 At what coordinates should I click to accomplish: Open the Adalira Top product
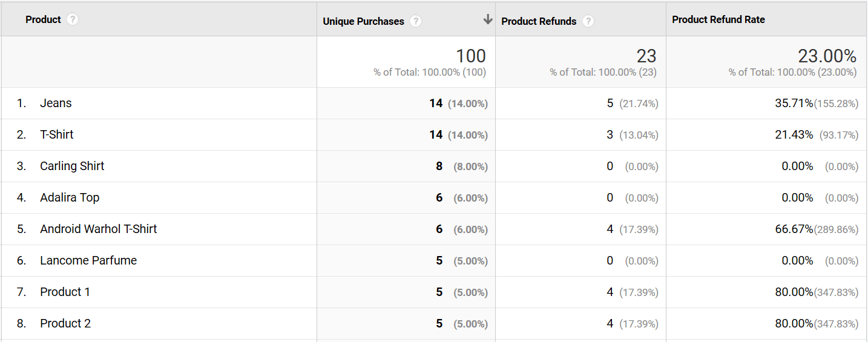(x=70, y=198)
